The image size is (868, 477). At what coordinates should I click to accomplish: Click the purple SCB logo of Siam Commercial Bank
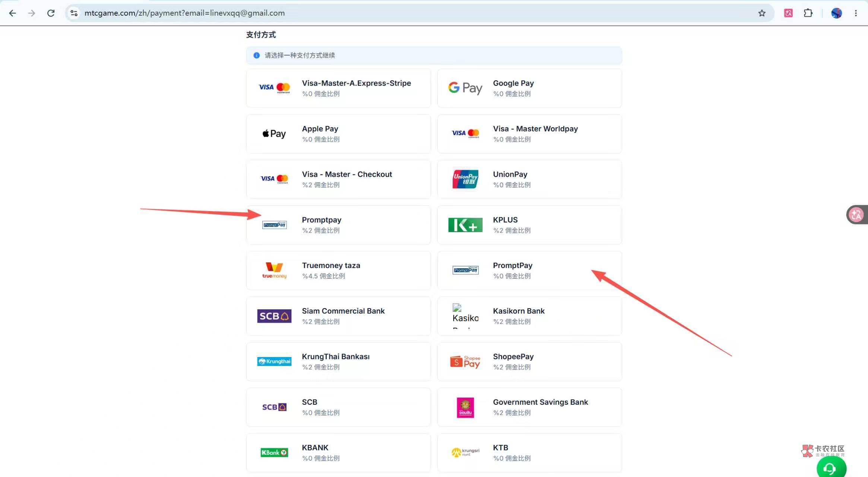pyautogui.click(x=274, y=316)
